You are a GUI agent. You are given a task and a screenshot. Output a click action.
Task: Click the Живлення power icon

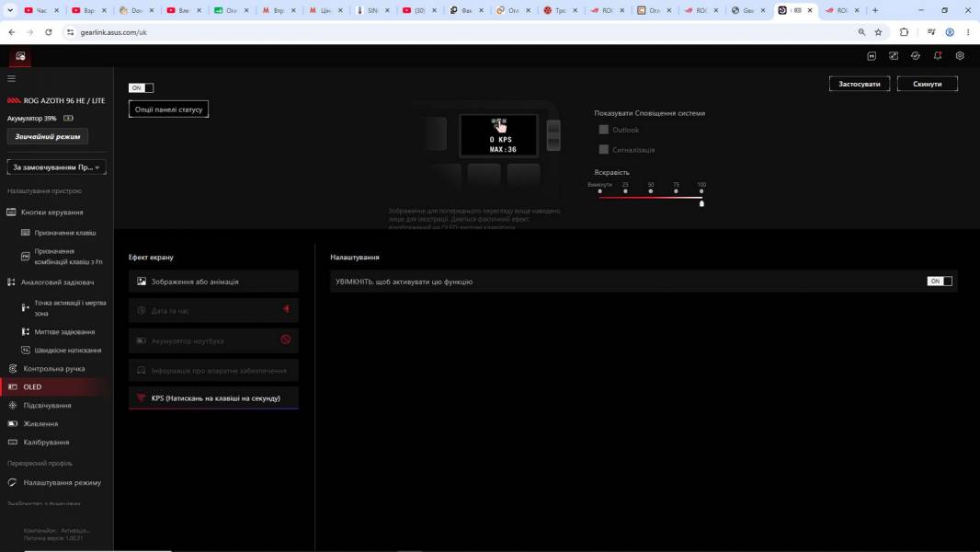coord(13,423)
